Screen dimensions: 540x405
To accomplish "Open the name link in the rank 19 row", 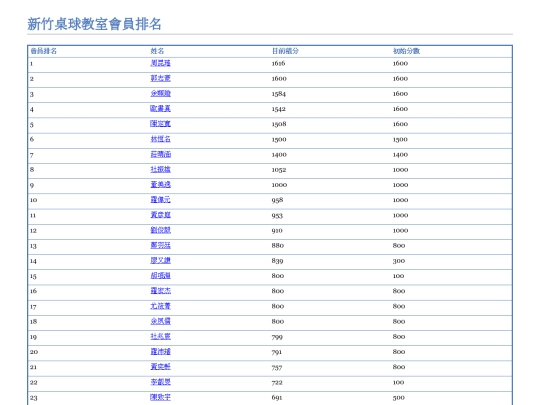I will coord(160,336).
